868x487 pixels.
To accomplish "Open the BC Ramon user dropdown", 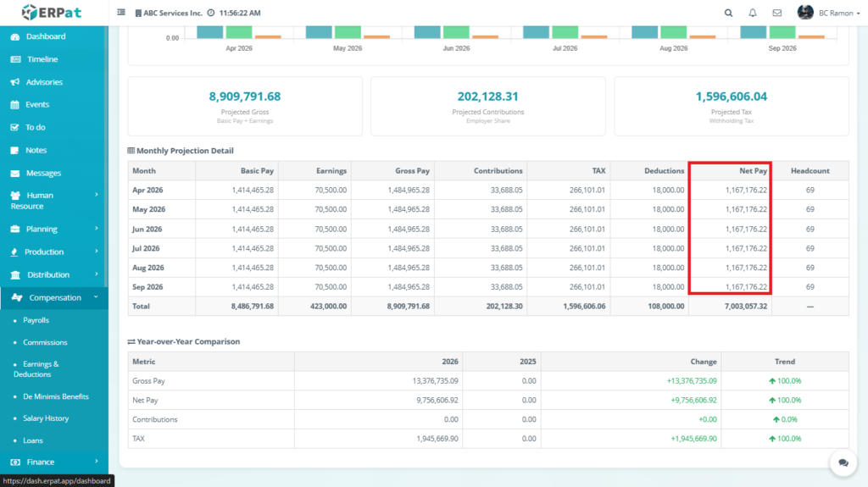I will coord(817,13).
